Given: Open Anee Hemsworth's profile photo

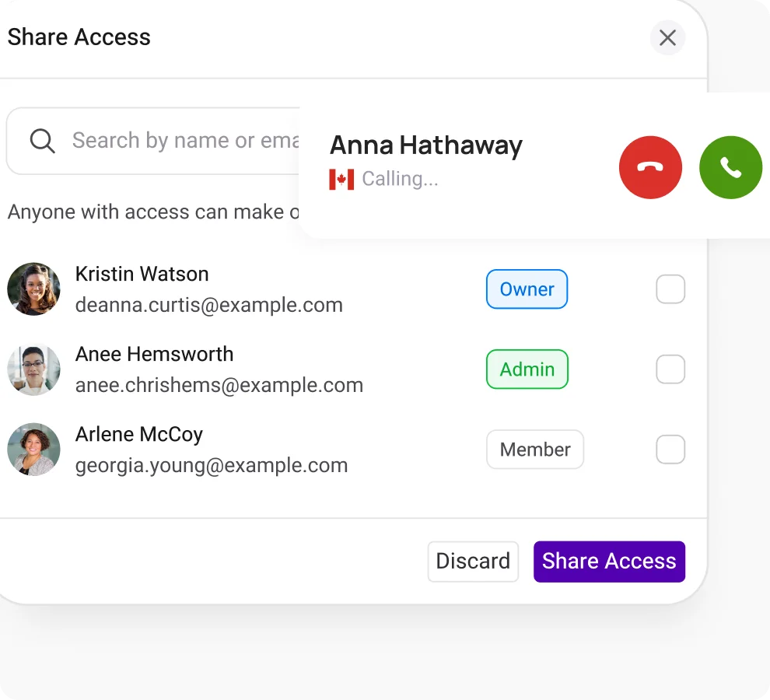Looking at the screenshot, I should 34,369.
